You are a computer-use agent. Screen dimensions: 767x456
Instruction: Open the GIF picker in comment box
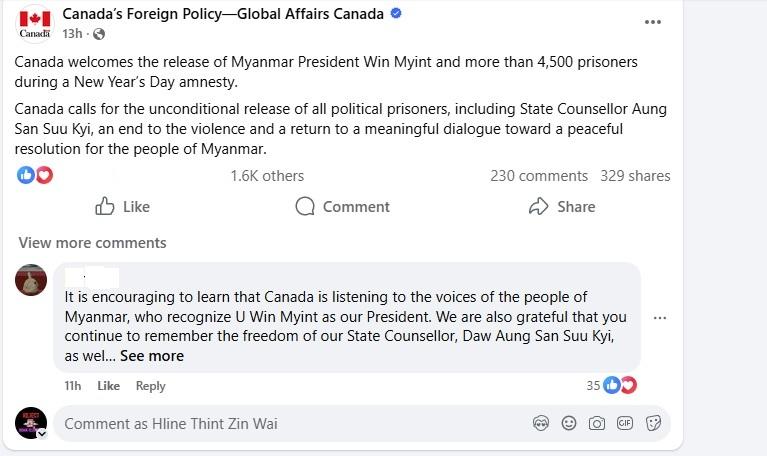coord(625,423)
